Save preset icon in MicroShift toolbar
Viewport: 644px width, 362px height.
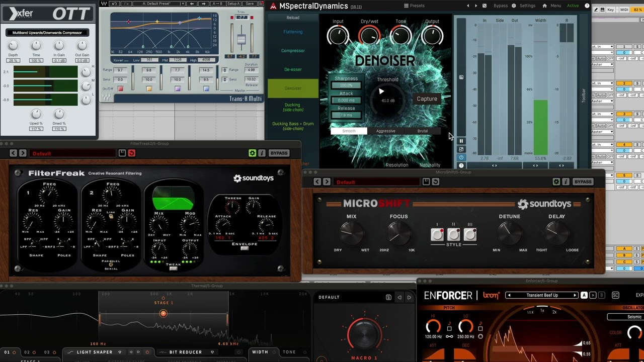(426, 182)
